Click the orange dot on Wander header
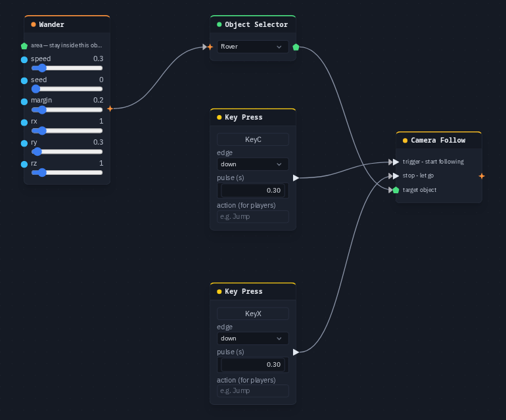 click(x=34, y=24)
